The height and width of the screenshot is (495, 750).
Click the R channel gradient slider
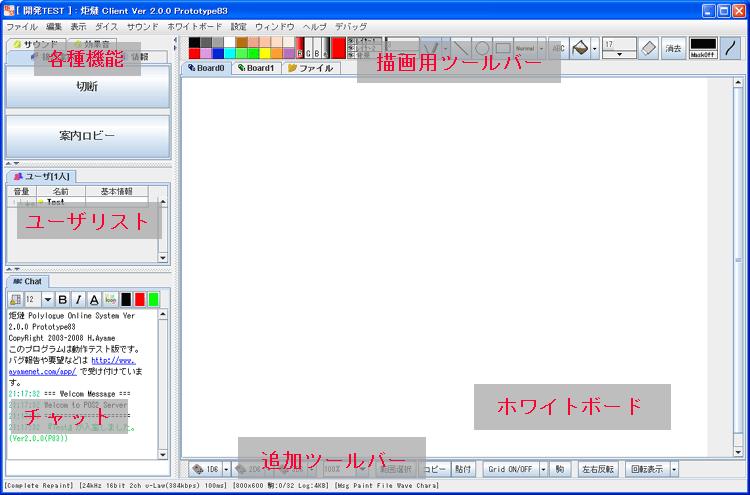tap(300, 48)
